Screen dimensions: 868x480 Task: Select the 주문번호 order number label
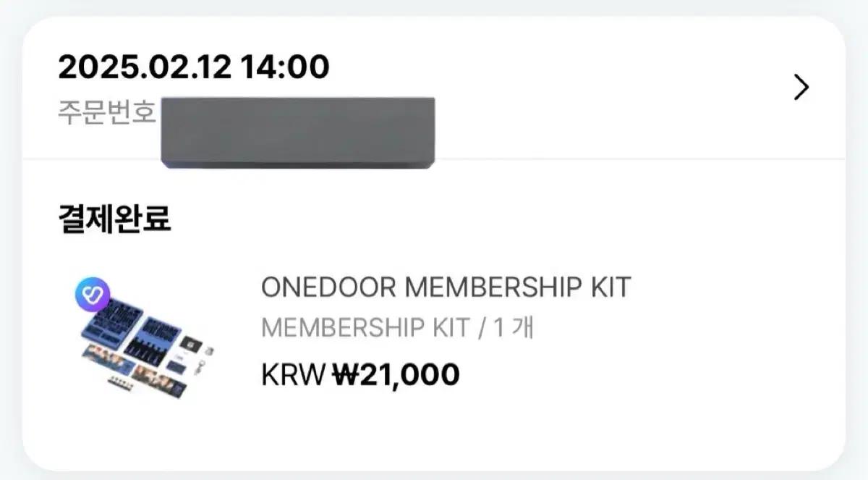pos(107,114)
